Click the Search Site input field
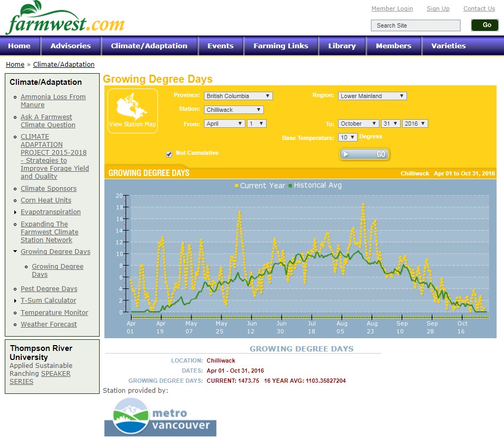Viewport: 504px width, 440px height. pyautogui.click(x=415, y=25)
